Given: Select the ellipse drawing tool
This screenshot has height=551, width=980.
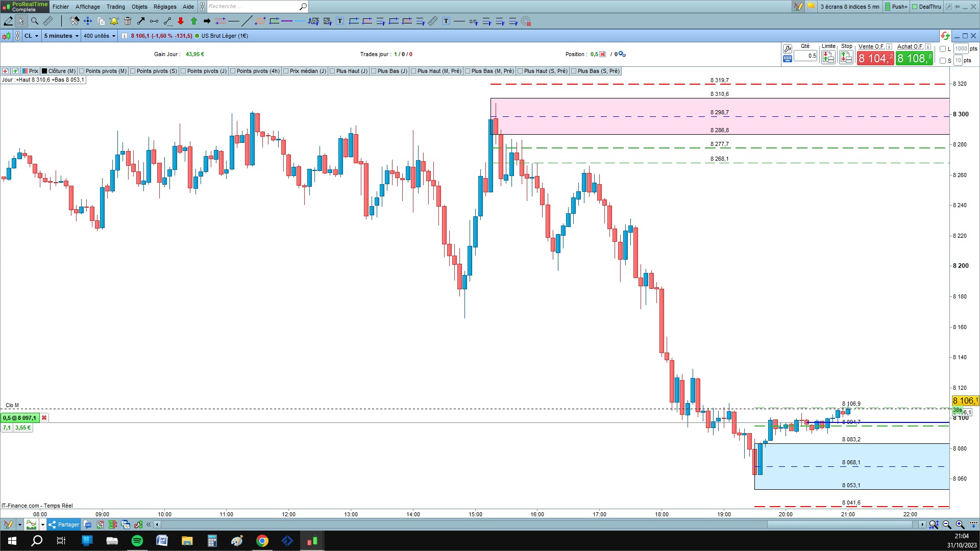Looking at the screenshot, I should (x=260, y=21).
